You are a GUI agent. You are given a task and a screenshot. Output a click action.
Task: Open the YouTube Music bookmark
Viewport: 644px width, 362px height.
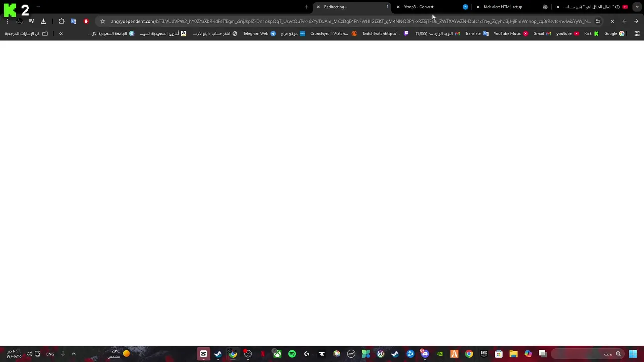coord(511,34)
